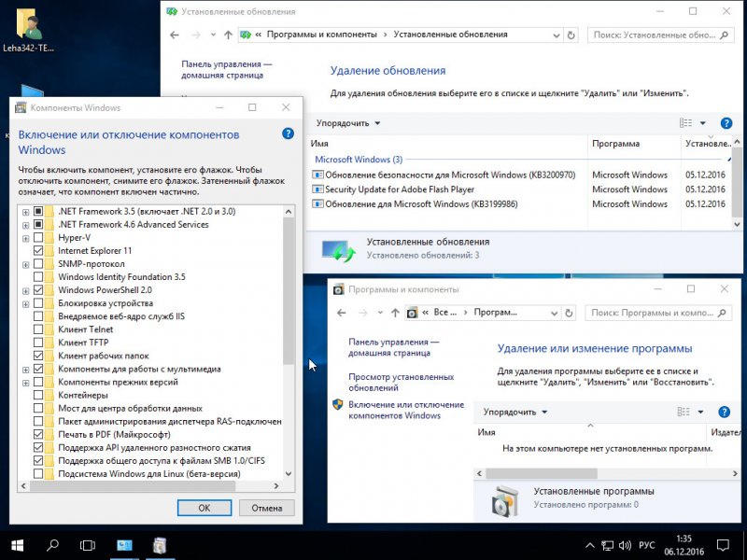This screenshot has height=560, width=747.
Task: Click the network icon in system tray
Action: click(608, 546)
